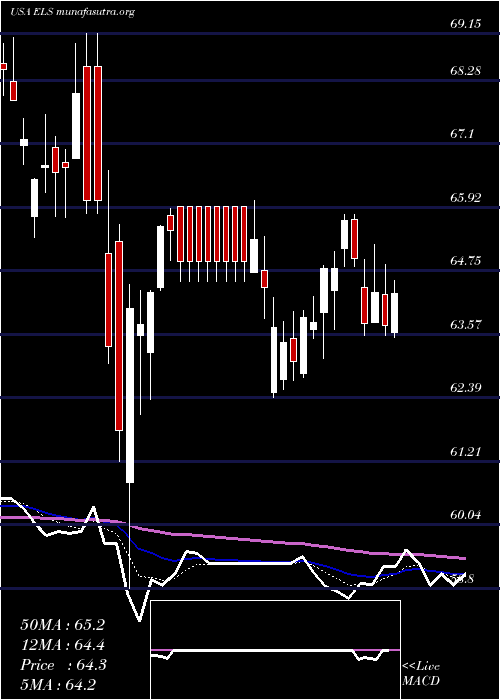This screenshot has width=500, height=700.
Task: Click the 65.92 price axis label
Action: [466, 197]
